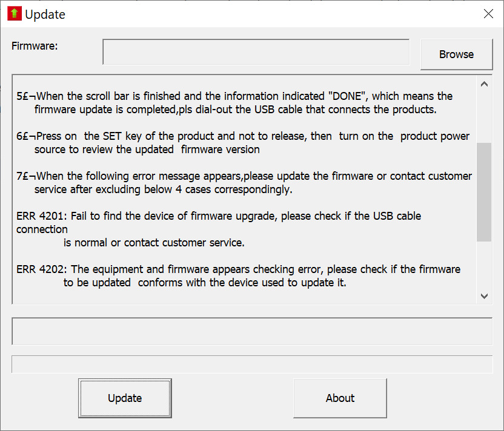504x431 pixels.
Task: Click the scrollbar down arrow
Action: click(483, 296)
